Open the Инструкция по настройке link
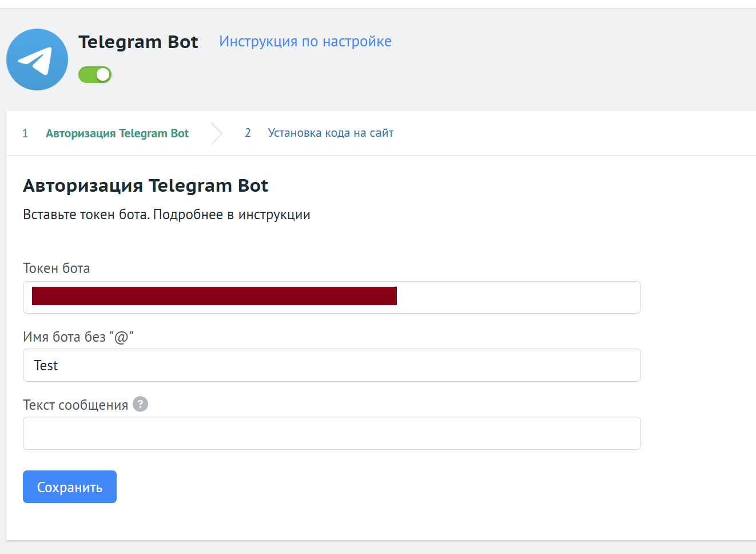Screen dimensions: 756x554 coord(305,41)
